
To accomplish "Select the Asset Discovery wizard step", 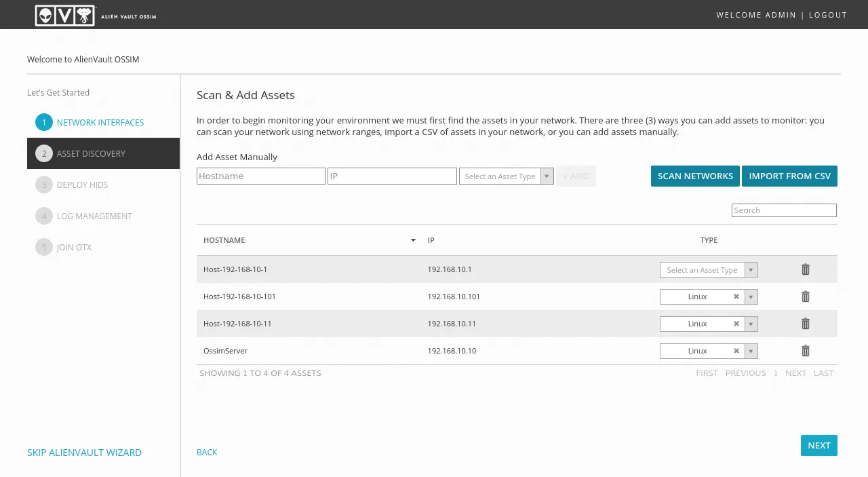I will pyautogui.click(x=91, y=154).
